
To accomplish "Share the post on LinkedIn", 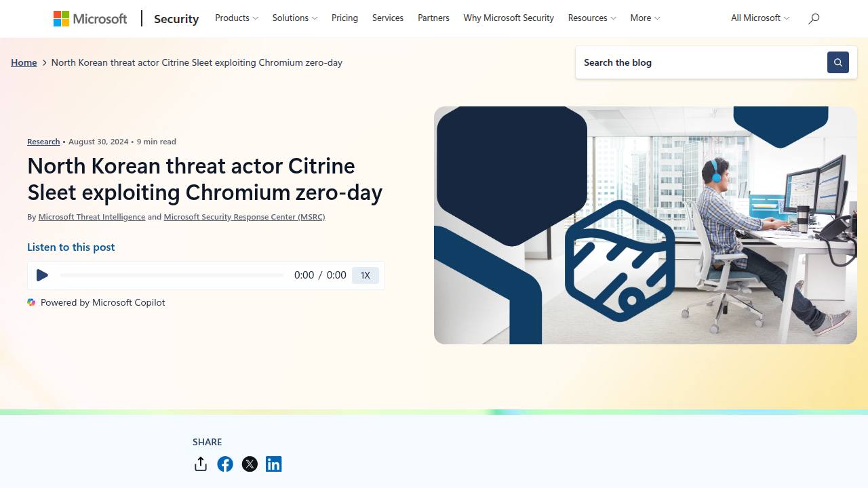I will click(x=274, y=464).
